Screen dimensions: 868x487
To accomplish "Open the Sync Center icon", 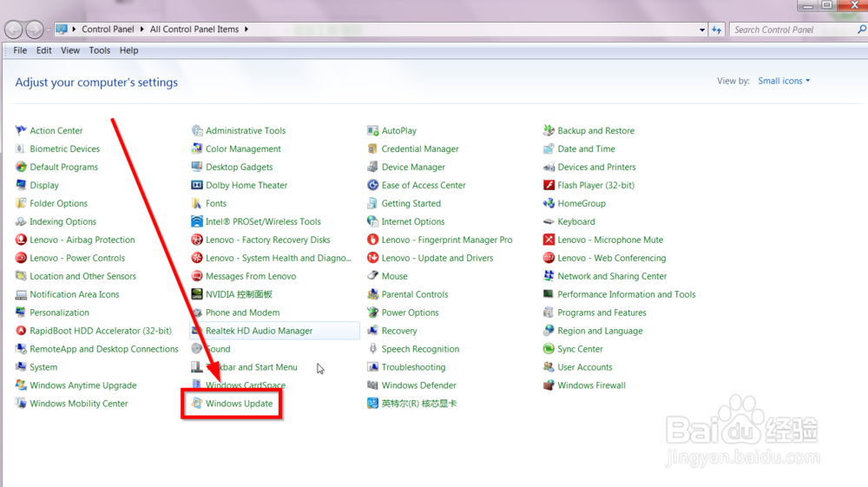I will (549, 349).
